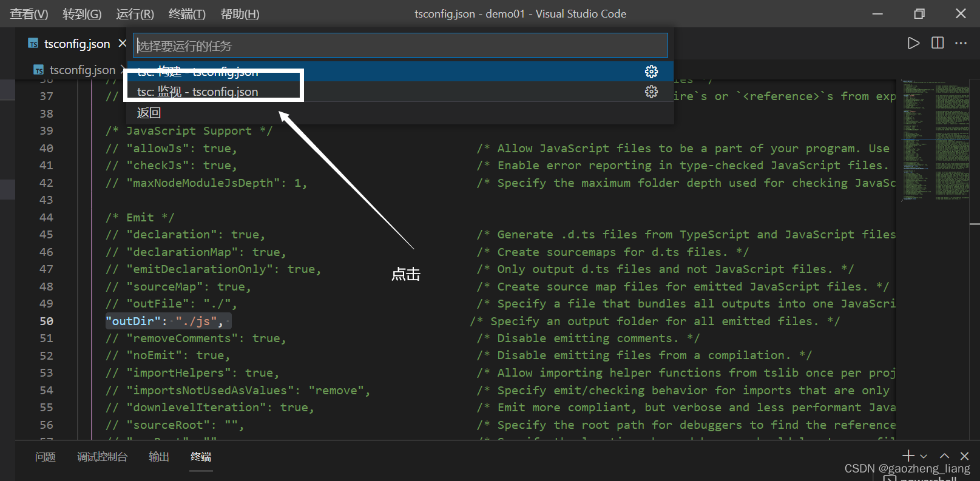Screen dimensions: 980x481
Task: Click the "removeComments": true line
Action: (195, 338)
